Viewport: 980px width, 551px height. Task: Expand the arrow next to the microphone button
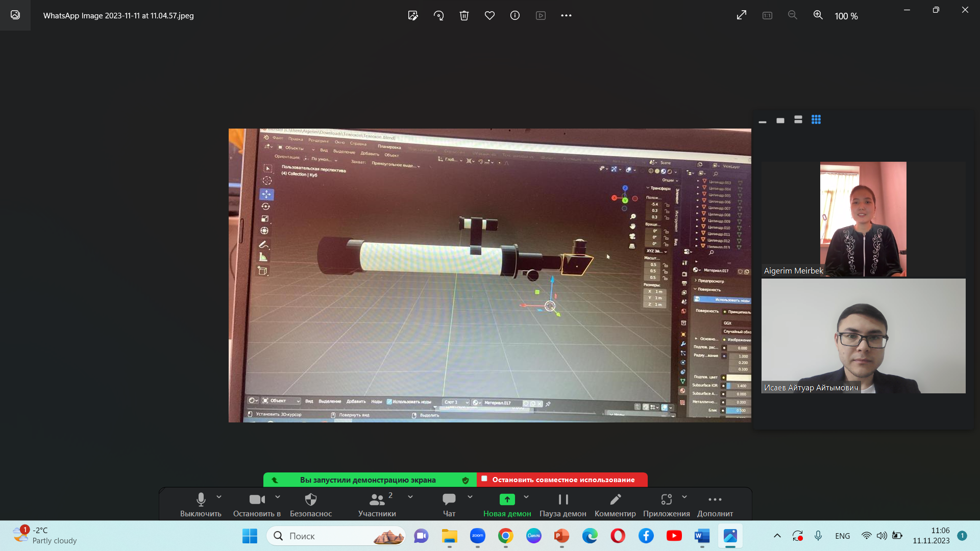click(x=219, y=496)
